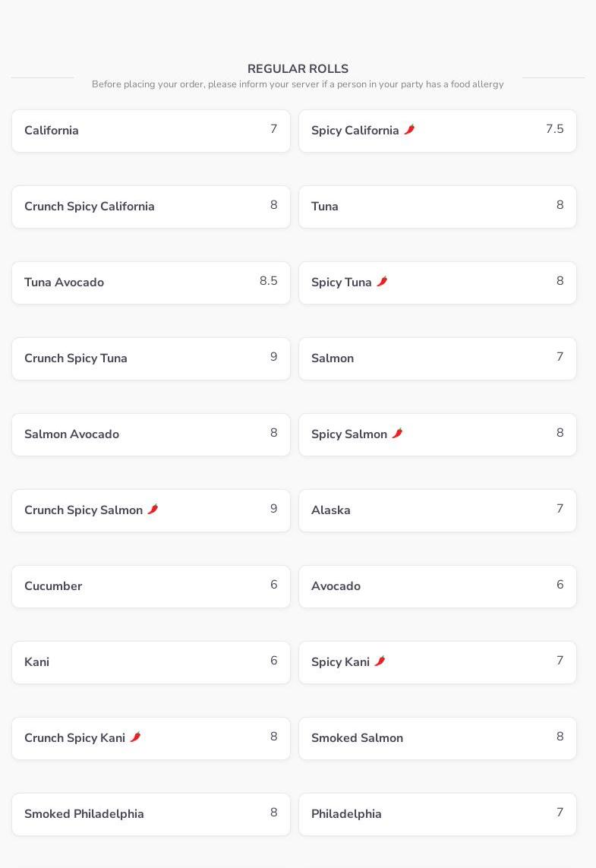Click the chili icon beside Spicy California
Image resolution: width=596 pixels, height=868 pixels.
(409, 130)
